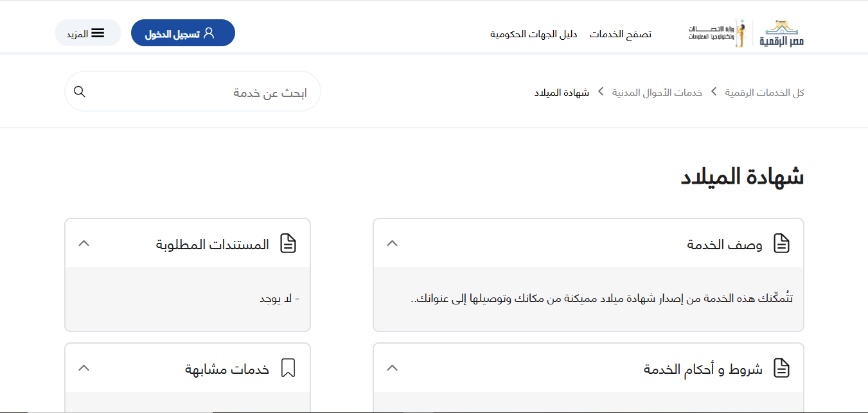This screenshot has width=868, height=413.
Task: Collapse the خدمات مشابهة panel chevron
Action: [84, 368]
